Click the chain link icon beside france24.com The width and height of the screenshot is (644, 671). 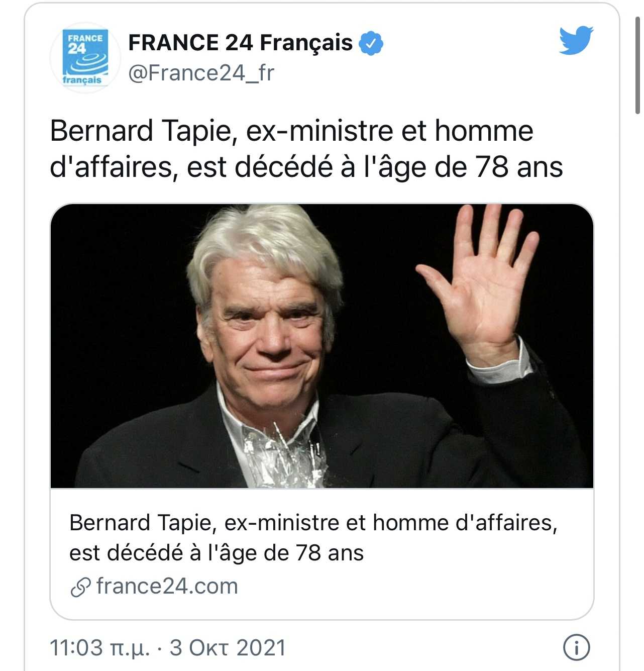pos(80,587)
